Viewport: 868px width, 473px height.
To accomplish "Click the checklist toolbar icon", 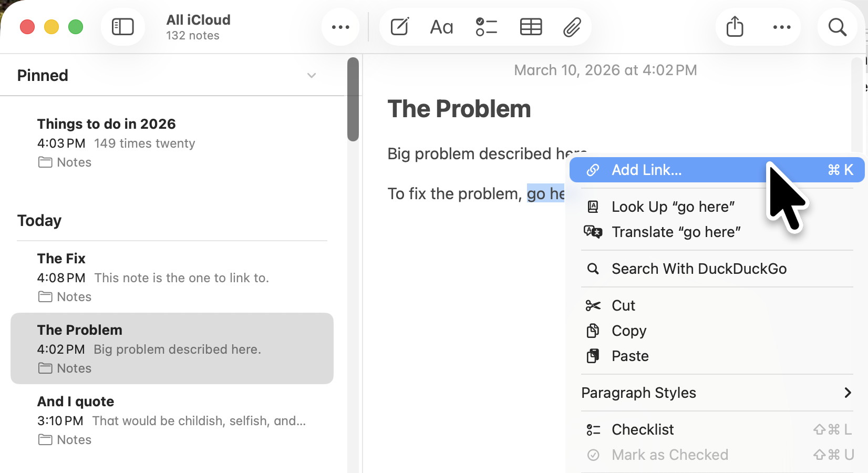I will (x=486, y=27).
